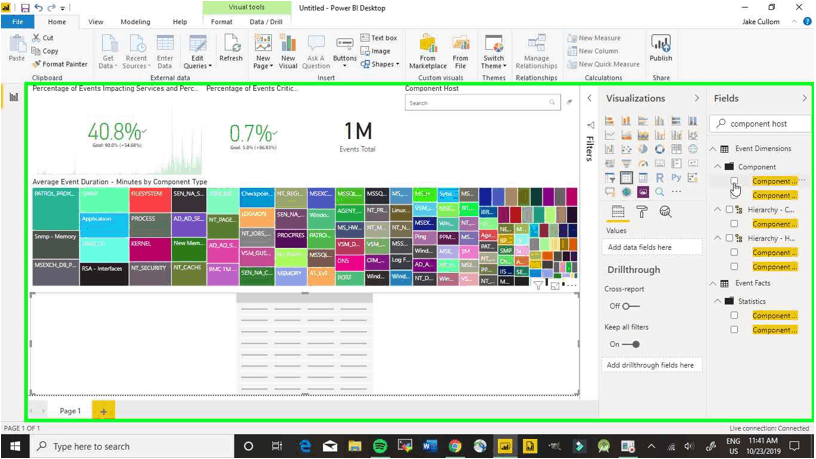
Task: Click New Visual in ribbon
Action: 288,52
